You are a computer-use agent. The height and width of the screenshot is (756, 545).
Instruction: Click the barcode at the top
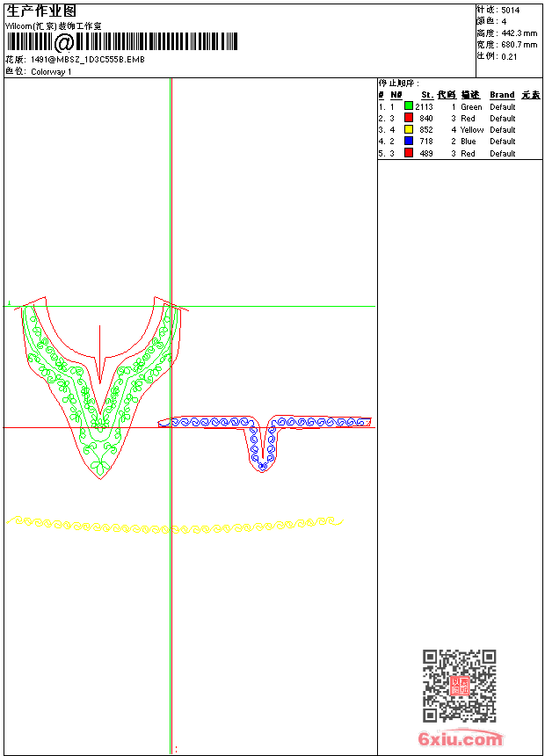[122, 42]
